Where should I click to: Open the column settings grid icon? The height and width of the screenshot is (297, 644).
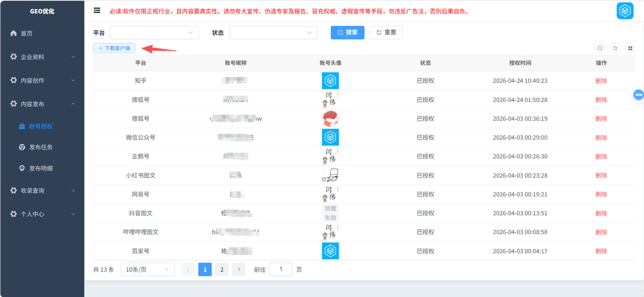[x=630, y=48]
